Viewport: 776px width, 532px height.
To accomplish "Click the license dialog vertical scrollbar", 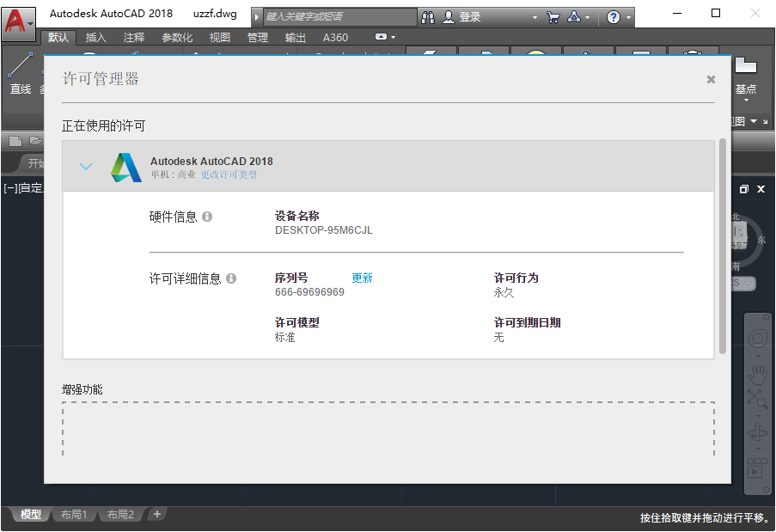I will pyautogui.click(x=723, y=246).
